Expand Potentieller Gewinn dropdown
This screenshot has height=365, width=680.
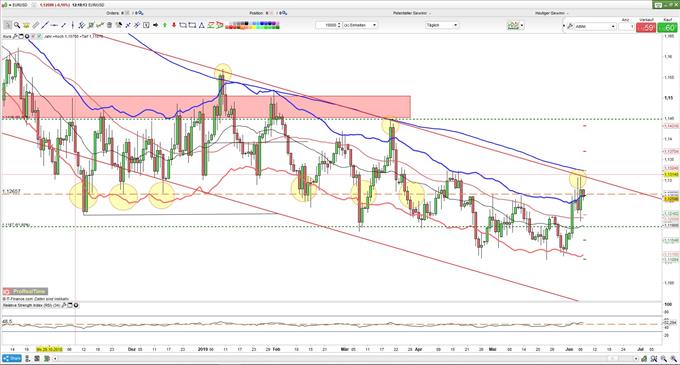tap(430, 13)
